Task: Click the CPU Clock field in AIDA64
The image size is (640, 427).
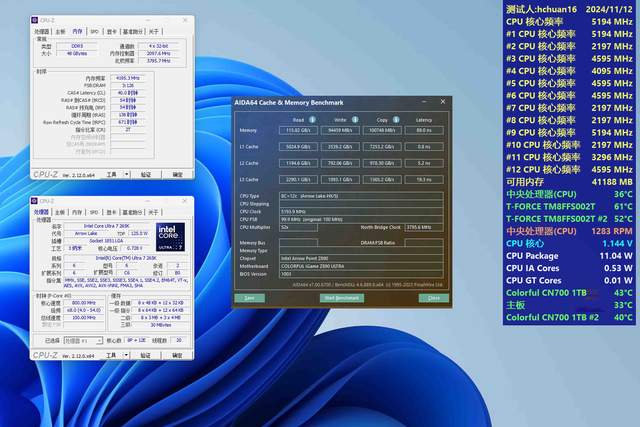Action: 361,211
